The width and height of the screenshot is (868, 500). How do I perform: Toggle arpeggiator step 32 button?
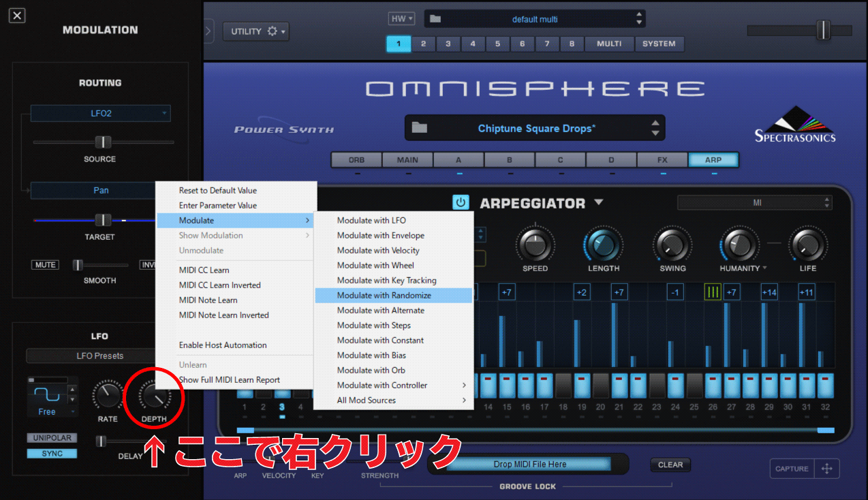(x=825, y=385)
